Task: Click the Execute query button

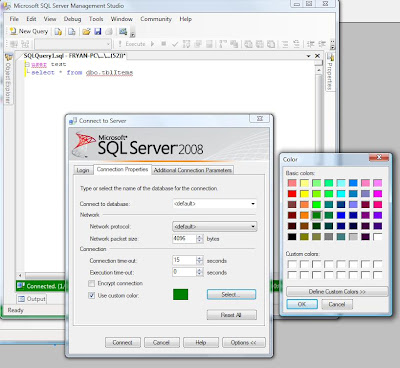Action: [132, 44]
